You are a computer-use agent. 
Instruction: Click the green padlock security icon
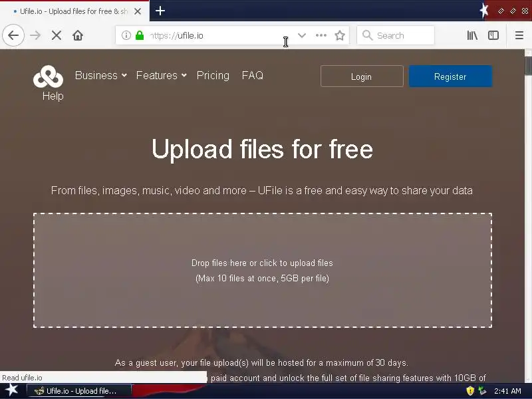coord(140,35)
